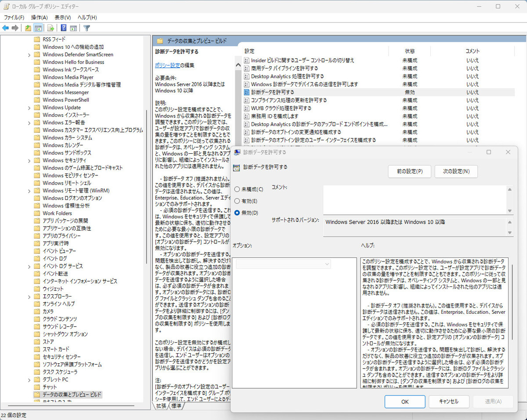The width and height of the screenshot is (527, 420).
Task: Select the 無効(D) radio button
Action: click(x=237, y=213)
